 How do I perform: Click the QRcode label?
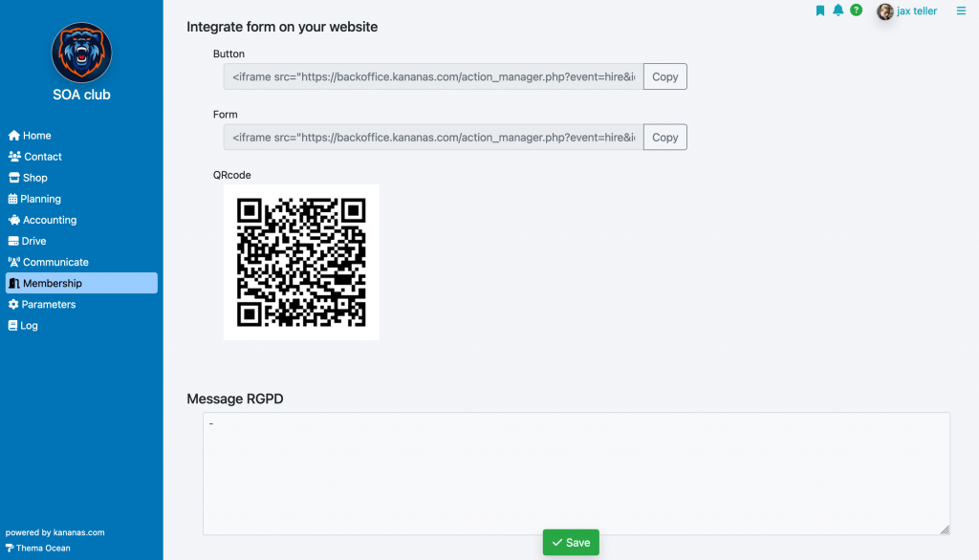231,176
